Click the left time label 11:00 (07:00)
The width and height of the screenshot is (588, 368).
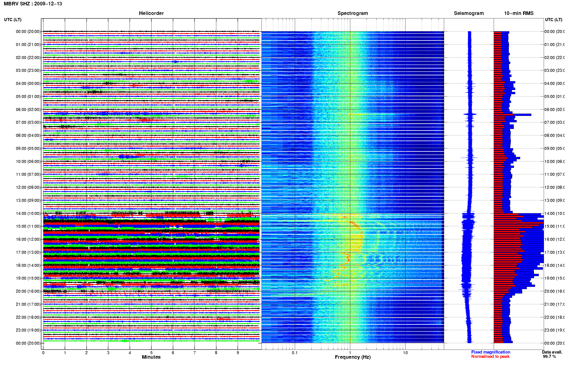coord(28,174)
